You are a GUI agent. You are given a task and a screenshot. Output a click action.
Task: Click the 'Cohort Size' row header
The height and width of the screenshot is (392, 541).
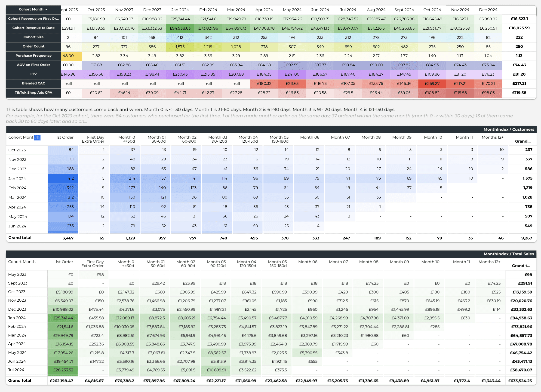coord(33,37)
